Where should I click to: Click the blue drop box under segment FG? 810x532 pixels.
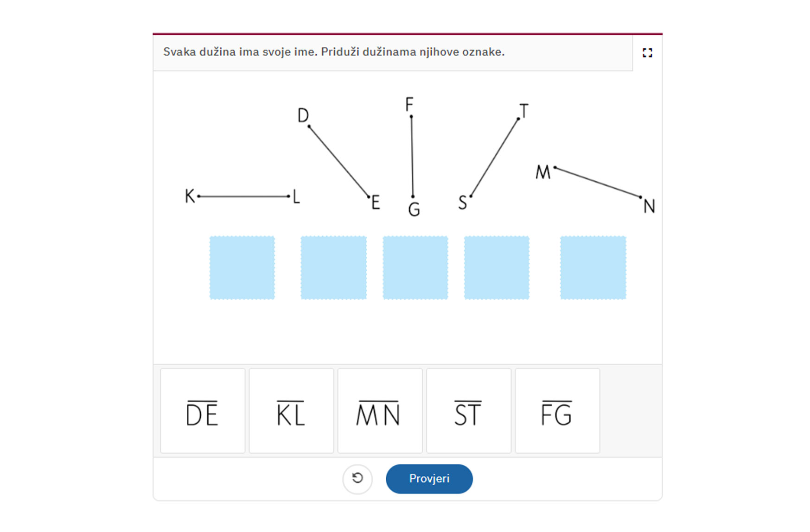(415, 268)
